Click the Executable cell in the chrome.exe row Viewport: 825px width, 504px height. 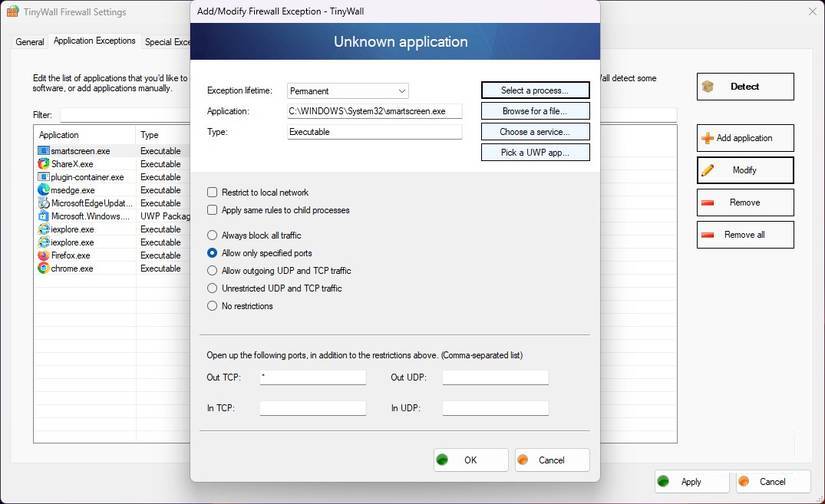point(160,268)
